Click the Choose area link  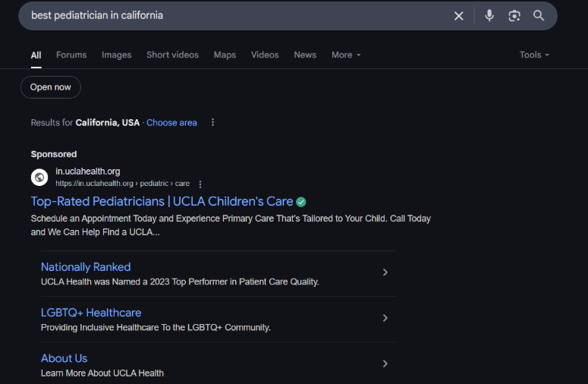171,123
